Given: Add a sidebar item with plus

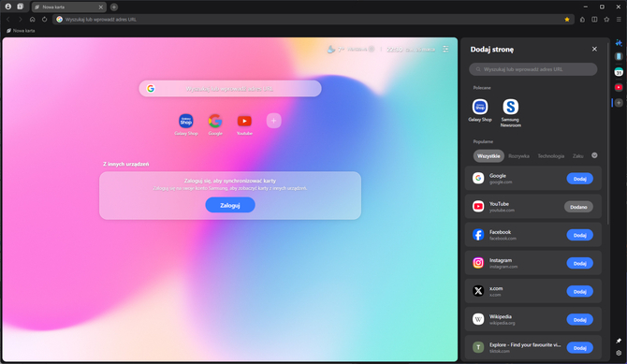Looking at the screenshot, I should click(619, 103).
